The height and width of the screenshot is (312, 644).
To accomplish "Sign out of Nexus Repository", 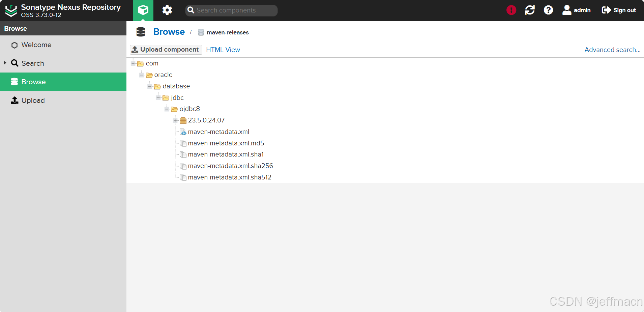I will pyautogui.click(x=619, y=10).
